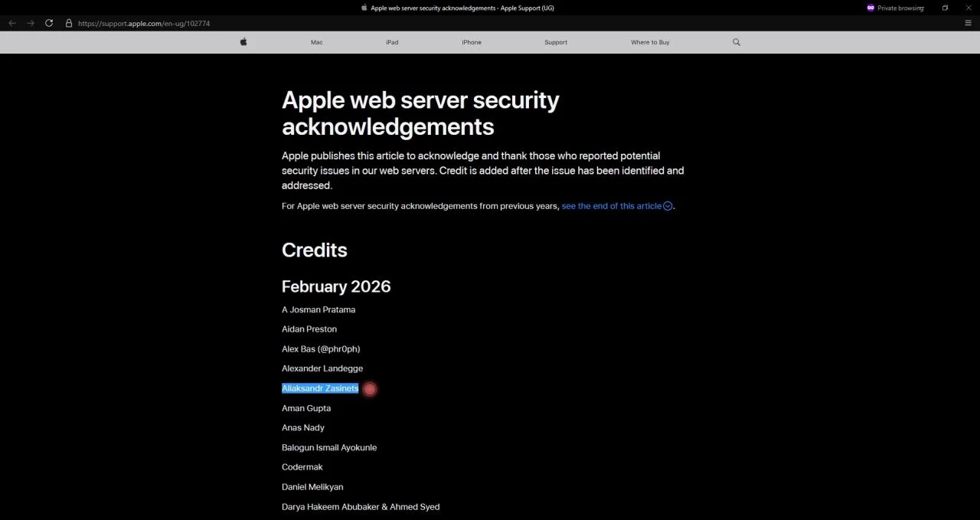Open the Support menu item

pos(556,42)
